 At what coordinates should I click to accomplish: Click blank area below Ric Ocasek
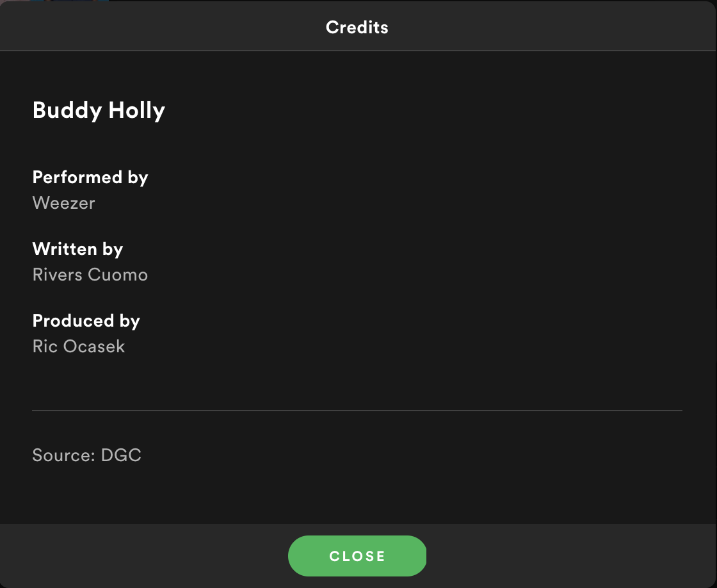pos(357,382)
